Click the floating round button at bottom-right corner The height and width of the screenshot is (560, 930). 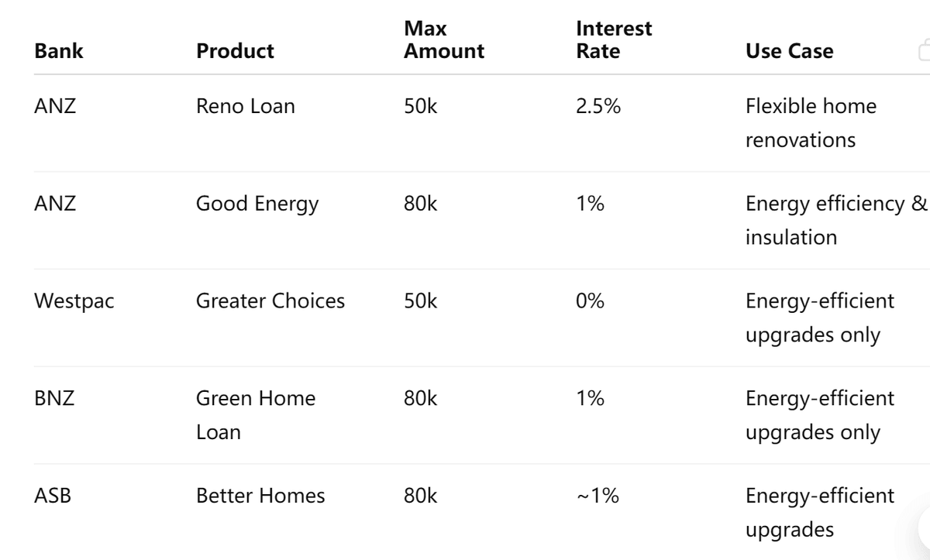pyautogui.click(x=925, y=527)
